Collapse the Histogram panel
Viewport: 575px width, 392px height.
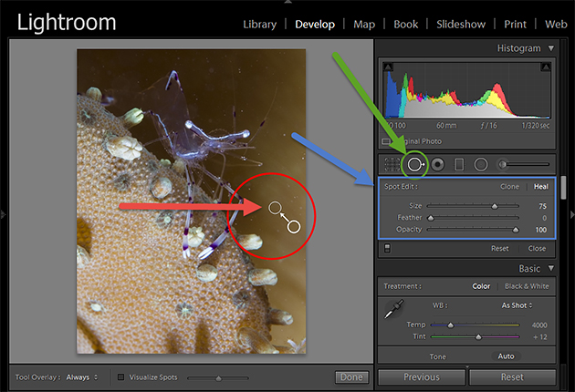[550, 48]
